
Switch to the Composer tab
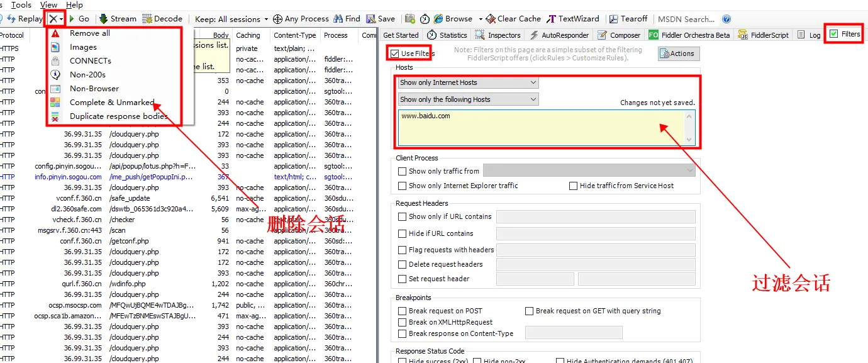pyautogui.click(x=619, y=35)
